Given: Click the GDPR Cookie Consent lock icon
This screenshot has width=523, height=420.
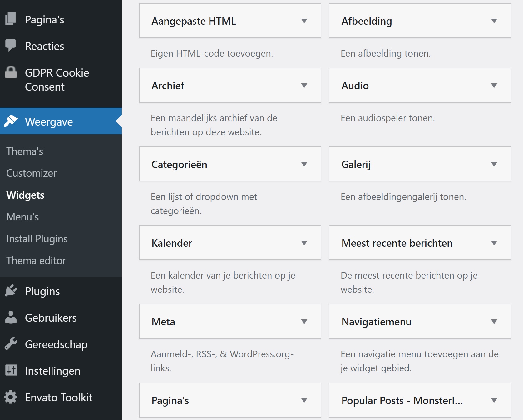Looking at the screenshot, I should (x=11, y=72).
